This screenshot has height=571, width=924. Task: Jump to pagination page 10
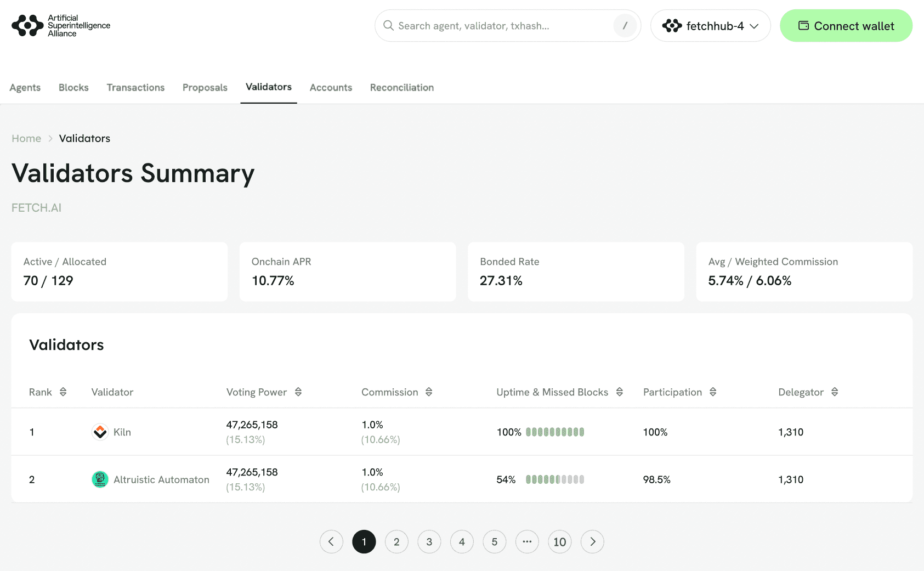pyautogui.click(x=559, y=542)
